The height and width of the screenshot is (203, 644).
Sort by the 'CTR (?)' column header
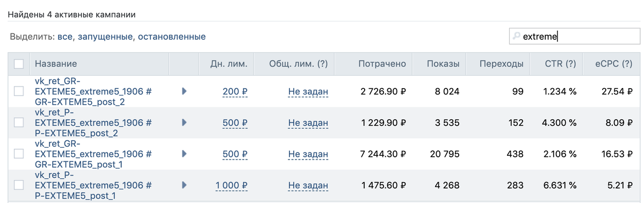tap(561, 64)
